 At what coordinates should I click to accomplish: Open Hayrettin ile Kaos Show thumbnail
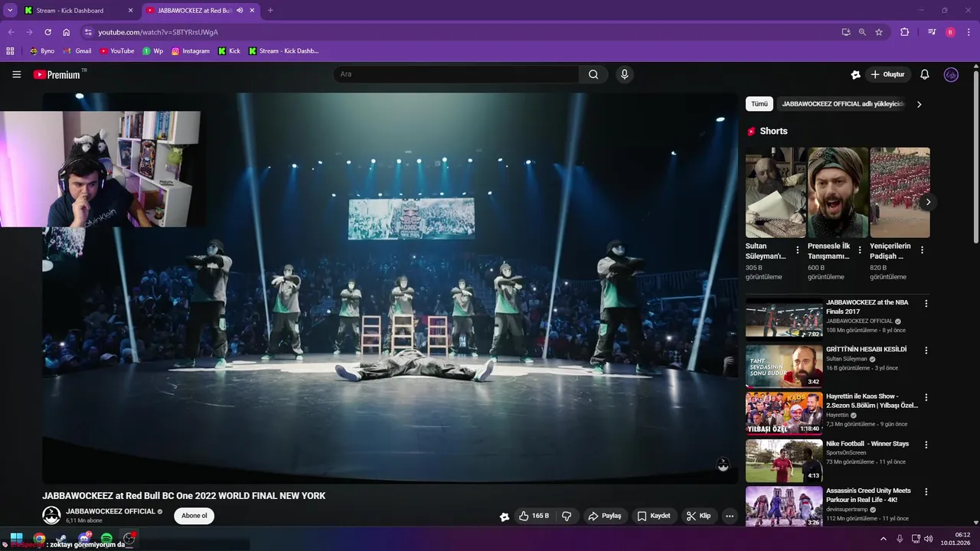[x=784, y=412]
